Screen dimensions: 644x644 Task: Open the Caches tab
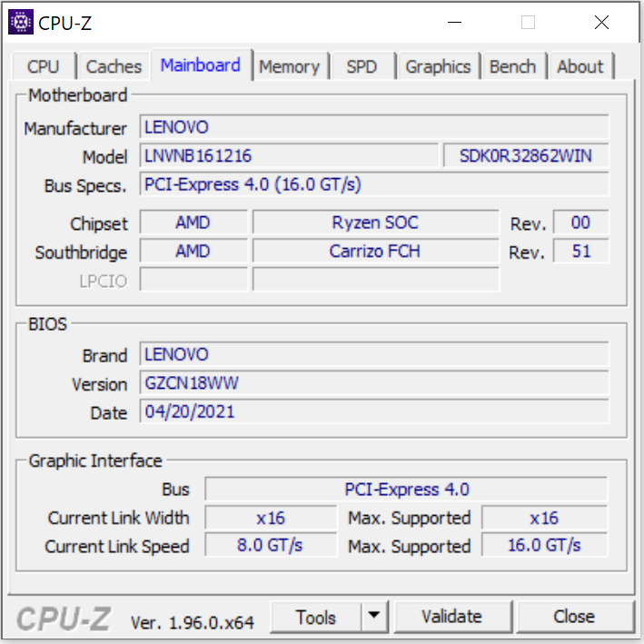pos(114,66)
